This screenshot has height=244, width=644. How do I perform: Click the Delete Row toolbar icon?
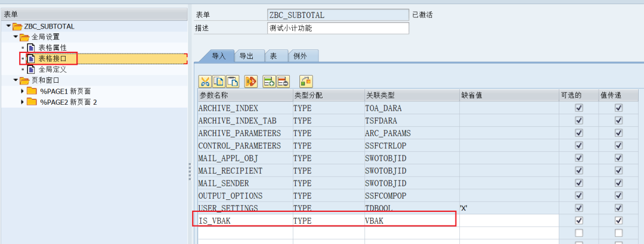(x=283, y=81)
